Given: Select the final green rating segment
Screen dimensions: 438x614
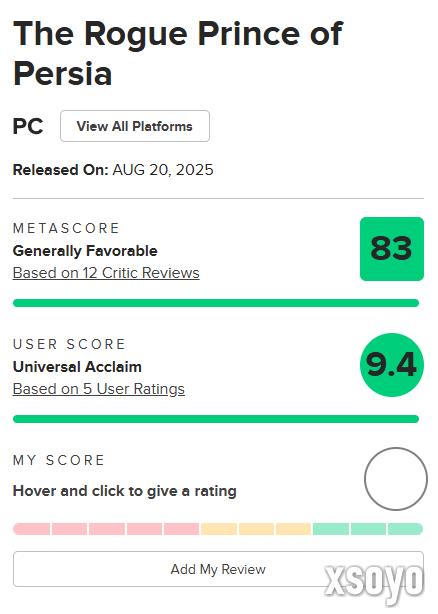Looking at the screenshot, I should pyautogui.click(x=406, y=529).
